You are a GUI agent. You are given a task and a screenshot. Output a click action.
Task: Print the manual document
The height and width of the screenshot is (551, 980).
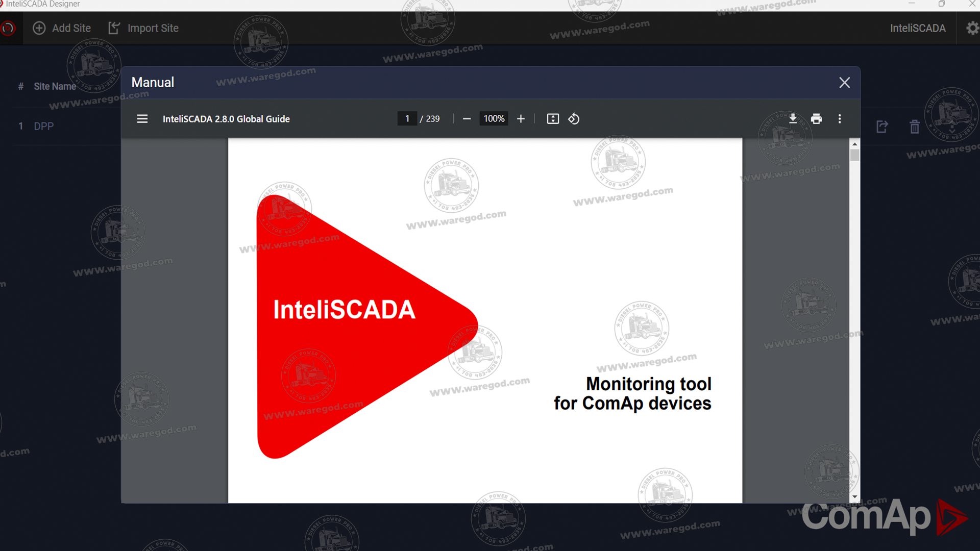tap(816, 119)
